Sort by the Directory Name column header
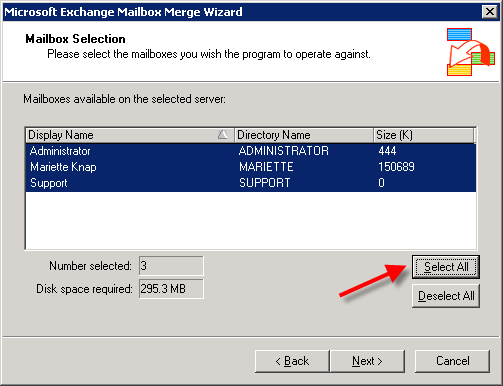This screenshot has height=386, width=503. click(304, 135)
